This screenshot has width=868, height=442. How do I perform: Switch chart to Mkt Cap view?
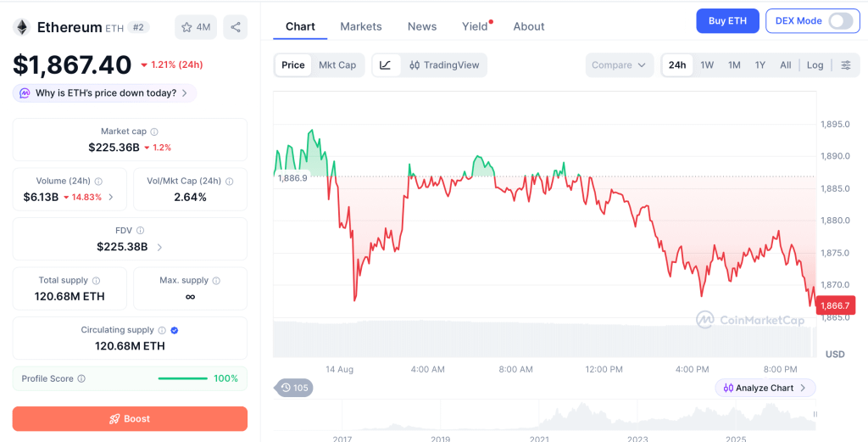pos(337,64)
